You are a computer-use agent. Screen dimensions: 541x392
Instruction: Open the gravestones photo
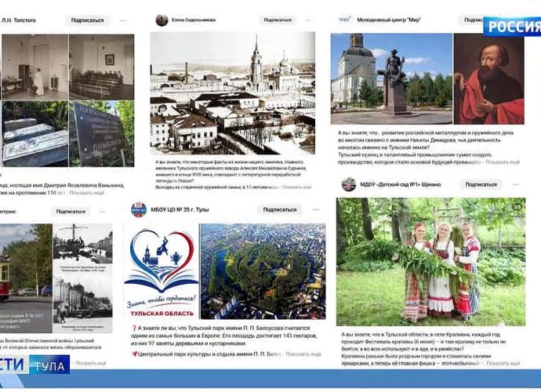point(34,133)
